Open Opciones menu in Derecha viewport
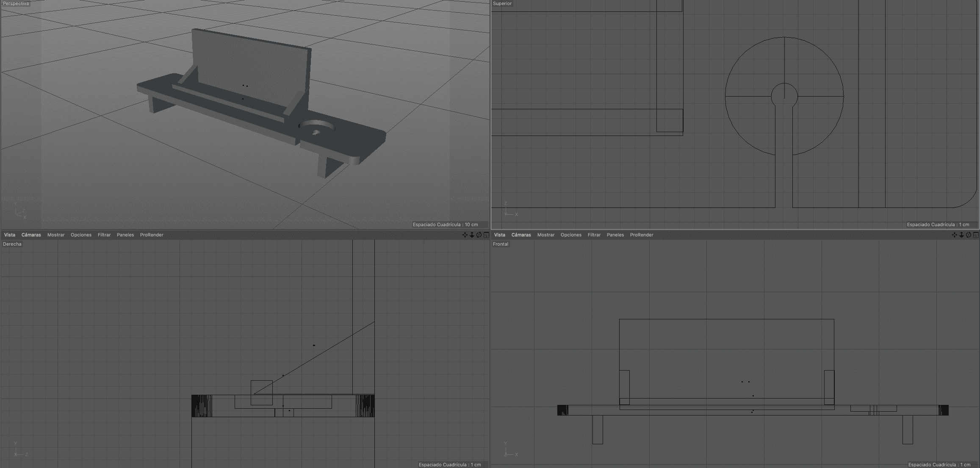The height and width of the screenshot is (468, 980). (81, 235)
